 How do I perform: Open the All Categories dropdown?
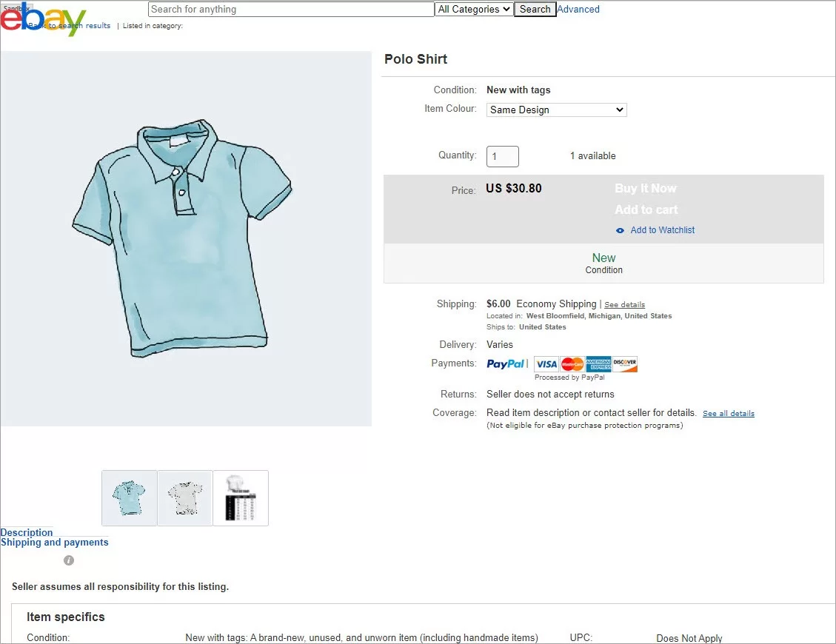click(x=473, y=9)
